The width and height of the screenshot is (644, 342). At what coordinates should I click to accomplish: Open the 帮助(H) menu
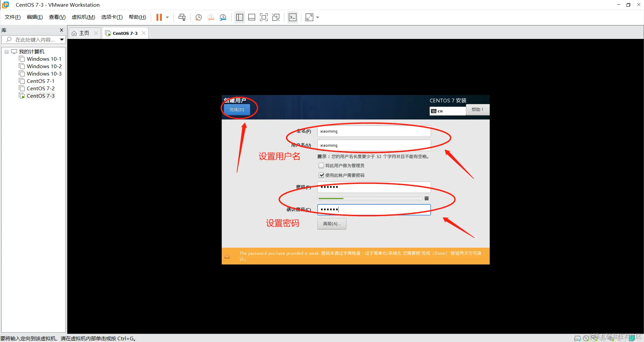(x=138, y=17)
